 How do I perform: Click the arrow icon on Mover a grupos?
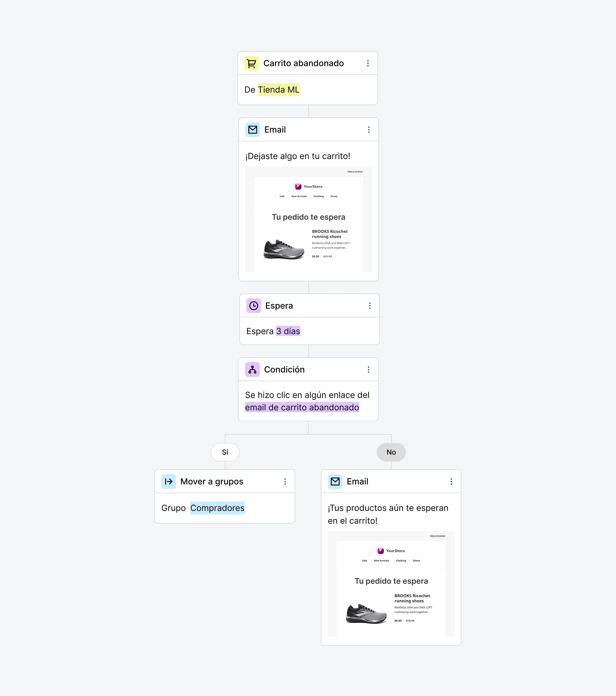(168, 481)
